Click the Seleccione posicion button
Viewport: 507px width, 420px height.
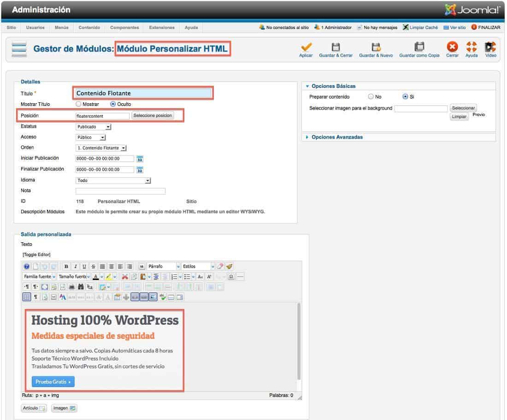(x=153, y=116)
